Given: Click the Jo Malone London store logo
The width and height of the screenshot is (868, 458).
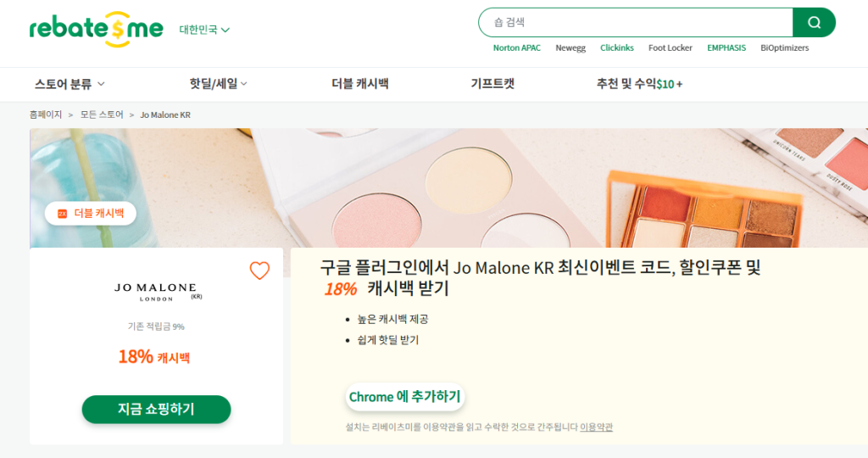Looking at the screenshot, I should 157,291.
